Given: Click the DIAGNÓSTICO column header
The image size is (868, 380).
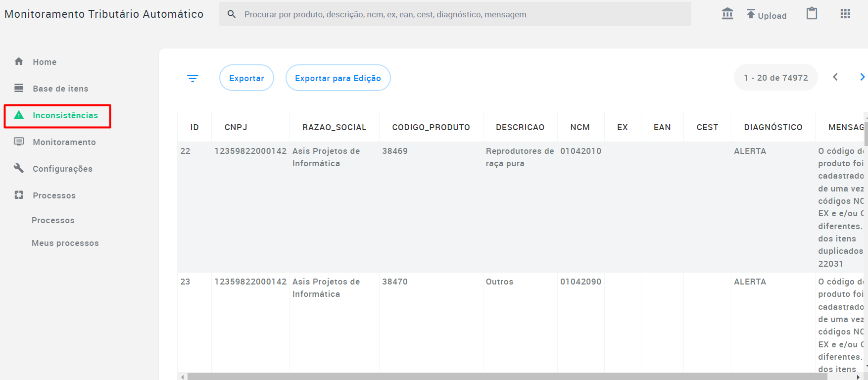Looking at the screenshot, I should pos(773,127).
